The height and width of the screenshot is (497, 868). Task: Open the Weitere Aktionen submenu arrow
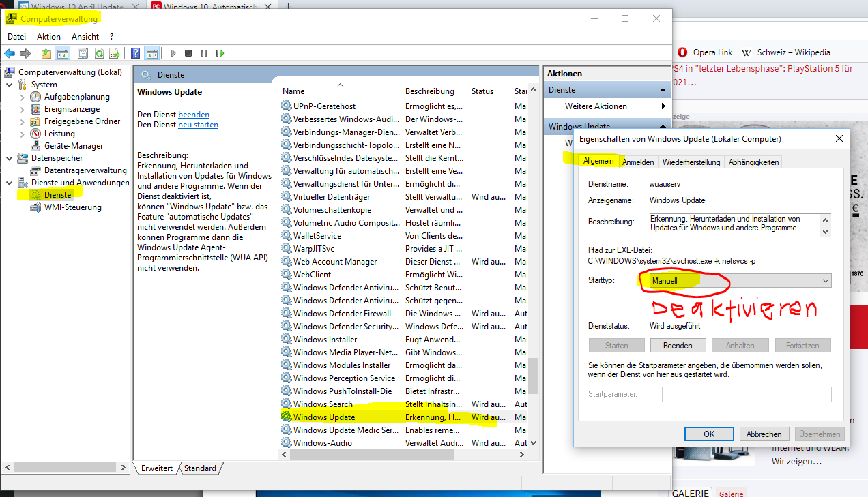[x=663, y=106]
